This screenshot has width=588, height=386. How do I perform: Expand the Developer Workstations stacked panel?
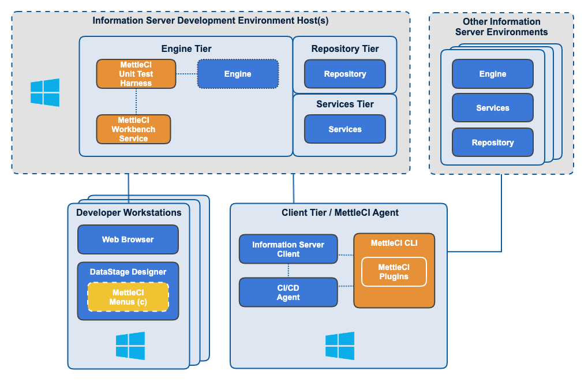coord(128,213)
